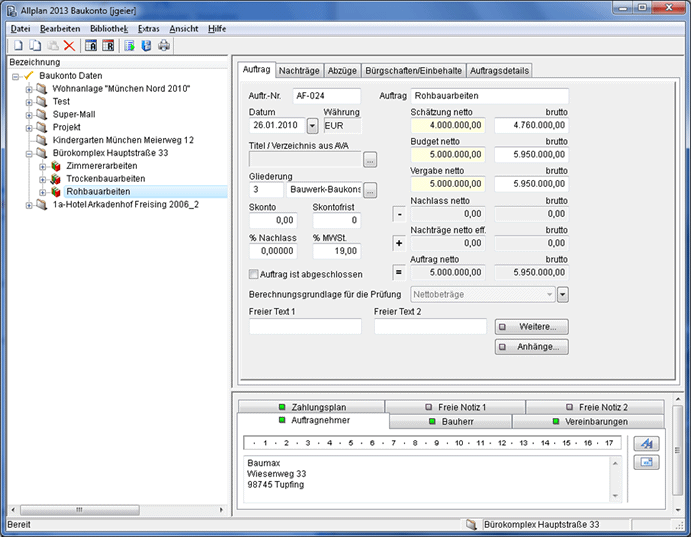Expand the Zimmererarbeiten tree node
694x540 pixels.
click(x=42, y=166)
